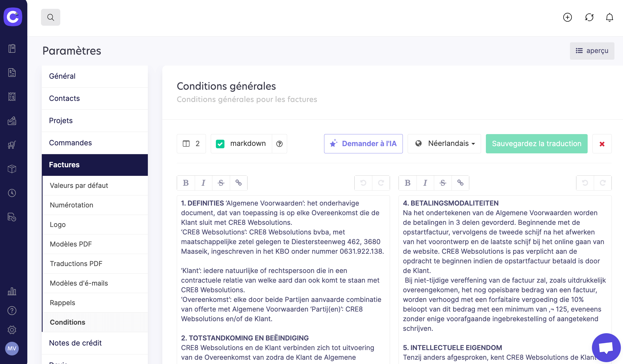Image resolution: width=623 pixels, height=364 pixels.
Task: Select the Factures settings section
Action: click(95, 165)
